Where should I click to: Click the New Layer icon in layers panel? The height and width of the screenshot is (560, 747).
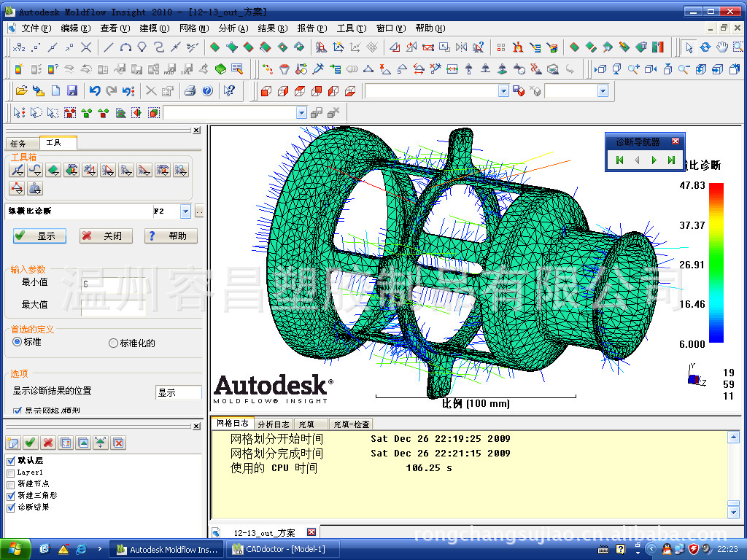click(x=13, y=443)
